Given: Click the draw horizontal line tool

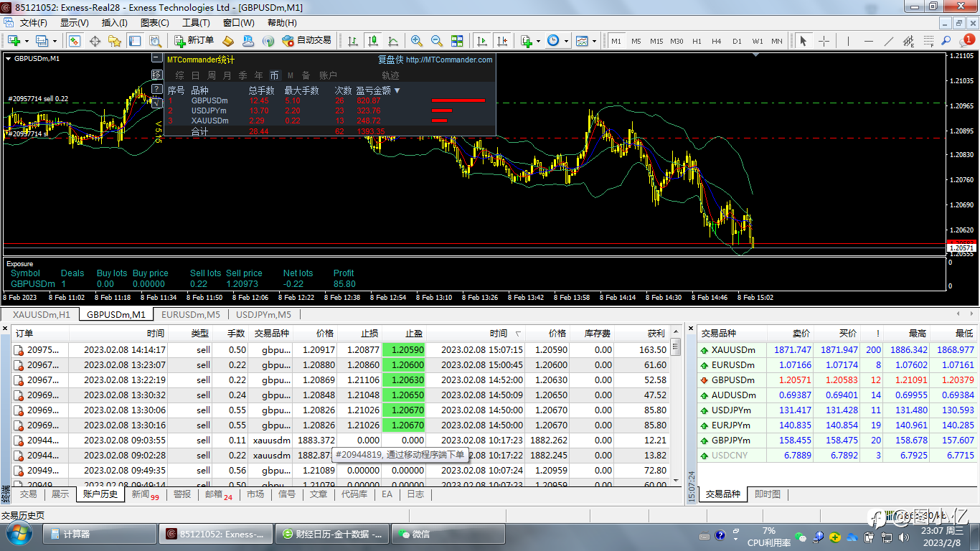Looking at the screenshot, I should point(868,41).
